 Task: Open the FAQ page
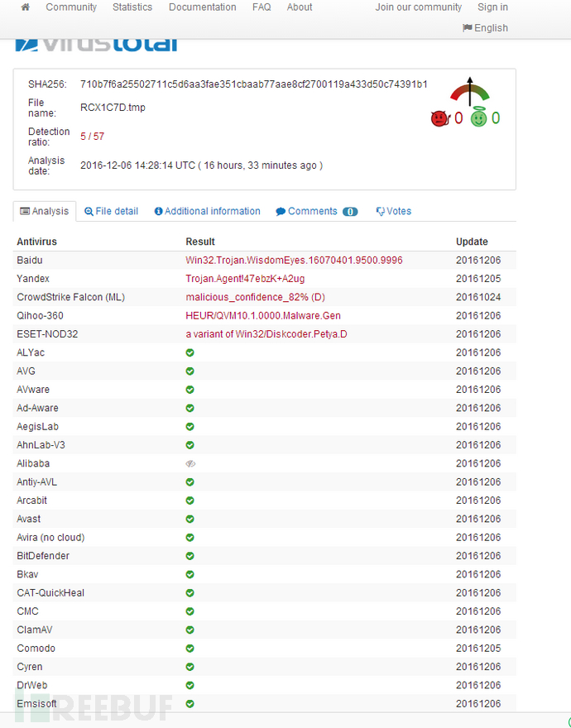click(262, 7)
